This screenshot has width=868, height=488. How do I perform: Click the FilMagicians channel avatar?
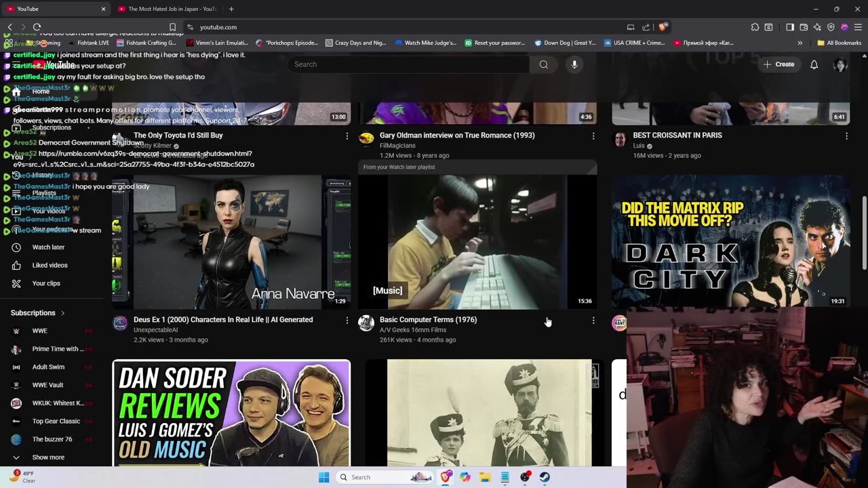click(x=366, y=138)
